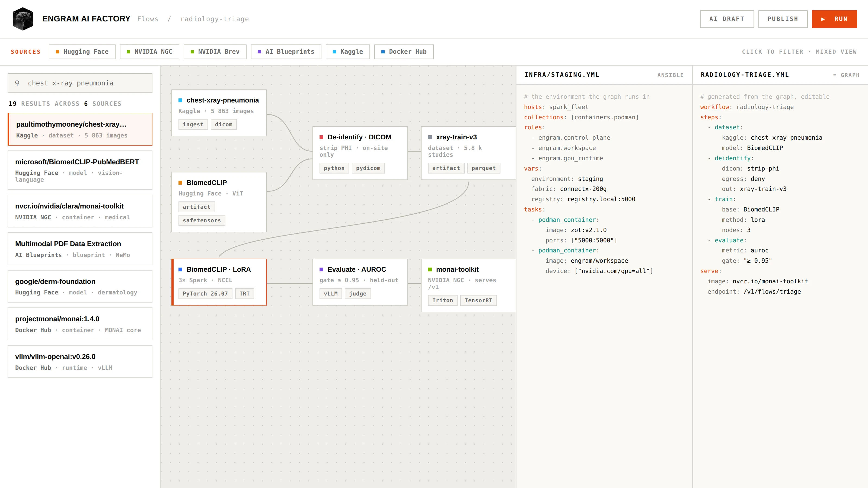Click the pydicom tag on De-identify node
This screenshot has width=868, height=488.
[368, 168]
